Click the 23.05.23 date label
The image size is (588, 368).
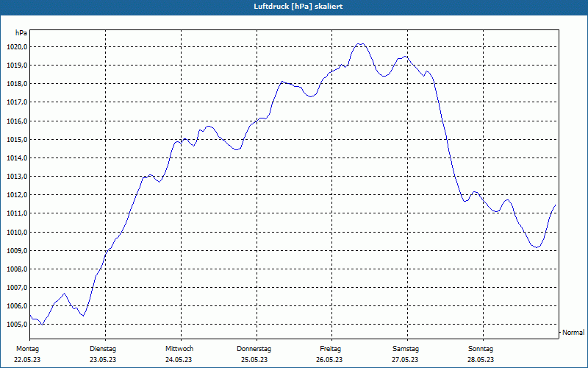click(103, 360)
